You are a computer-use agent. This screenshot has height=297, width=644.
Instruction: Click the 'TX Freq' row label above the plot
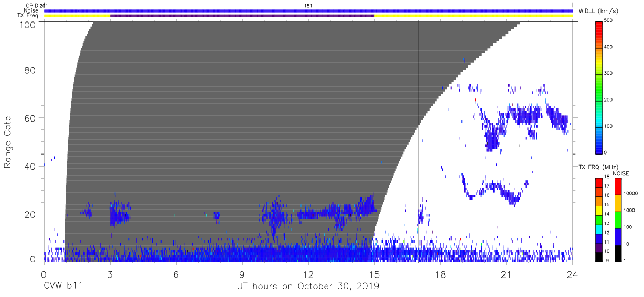28,16
